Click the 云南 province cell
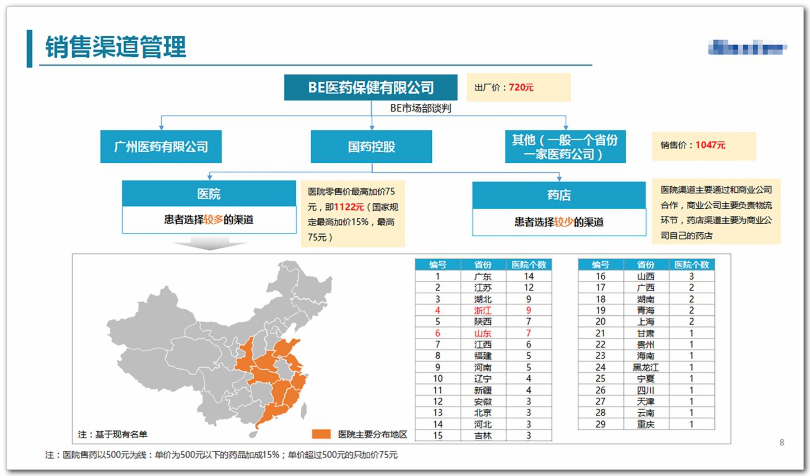810x476 pixels. click(646, 413)
